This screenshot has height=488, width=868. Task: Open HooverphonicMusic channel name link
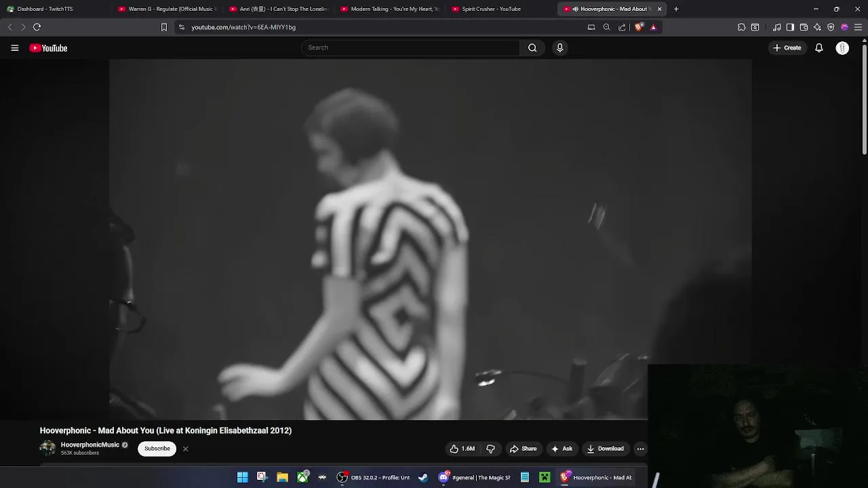click(90, 445)
